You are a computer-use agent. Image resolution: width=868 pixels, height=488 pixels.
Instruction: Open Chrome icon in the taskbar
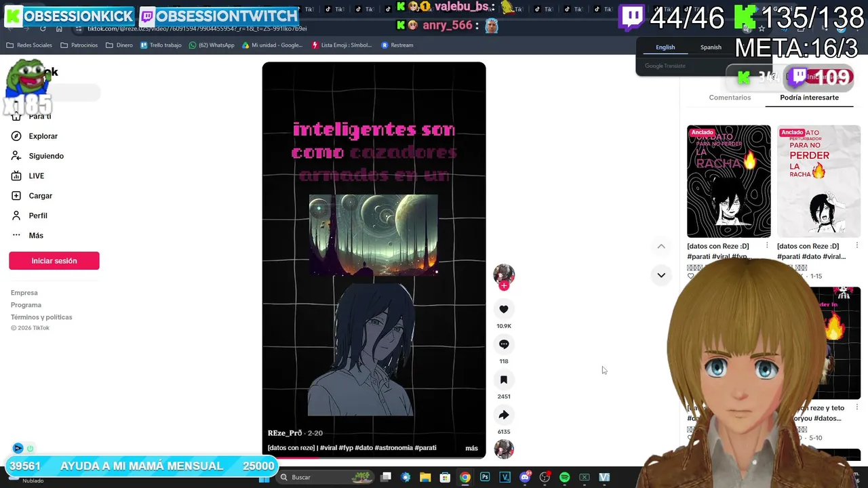[465, 477]
